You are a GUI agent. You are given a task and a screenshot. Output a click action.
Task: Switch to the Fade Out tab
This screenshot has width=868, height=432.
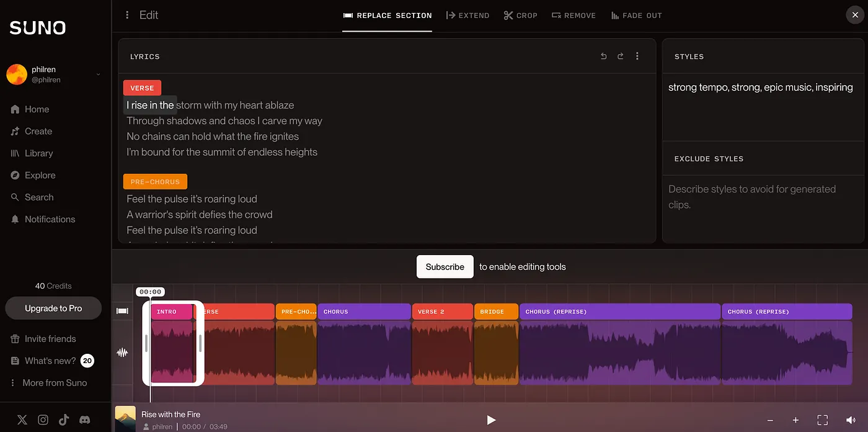click(x=636, y=16)
